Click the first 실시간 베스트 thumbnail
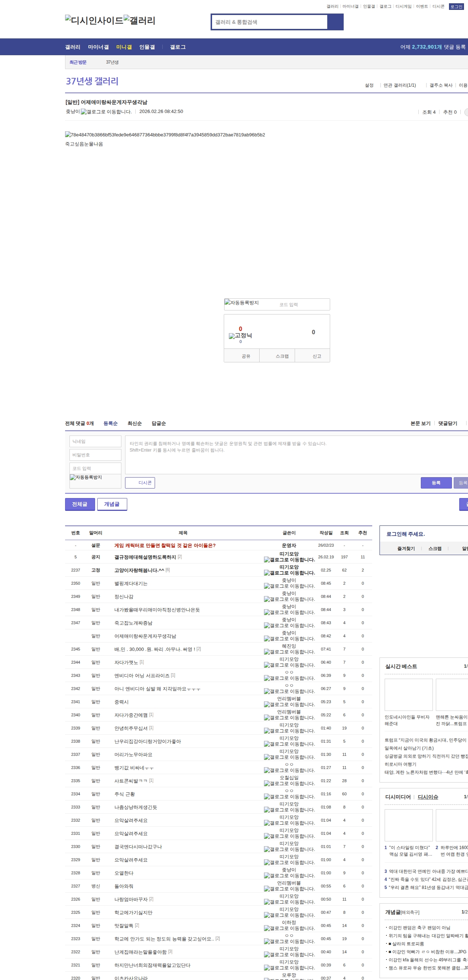The image size is (468, 980). (x=408, y=695)
